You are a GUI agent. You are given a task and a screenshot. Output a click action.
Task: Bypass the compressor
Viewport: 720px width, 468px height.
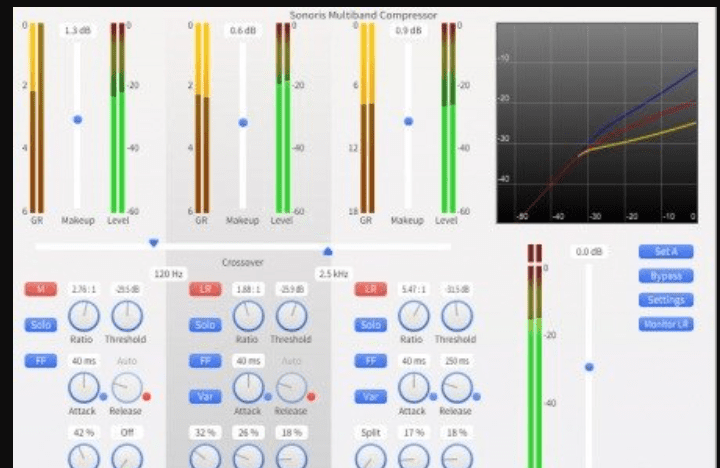coord(666,276)
